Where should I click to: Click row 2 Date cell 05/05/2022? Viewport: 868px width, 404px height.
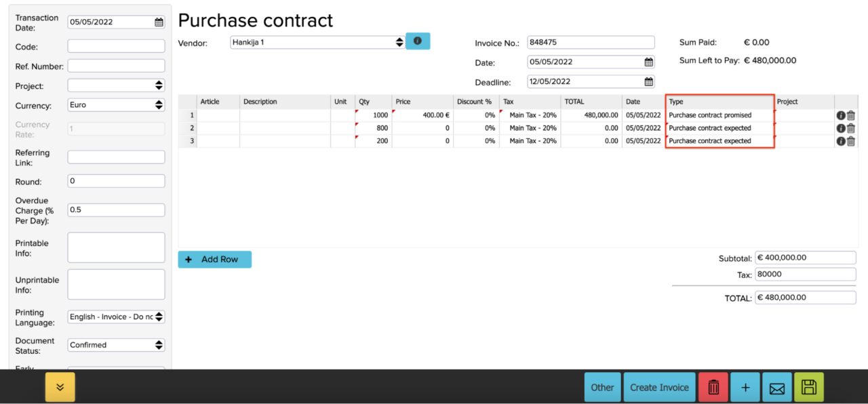pos(644,128)
